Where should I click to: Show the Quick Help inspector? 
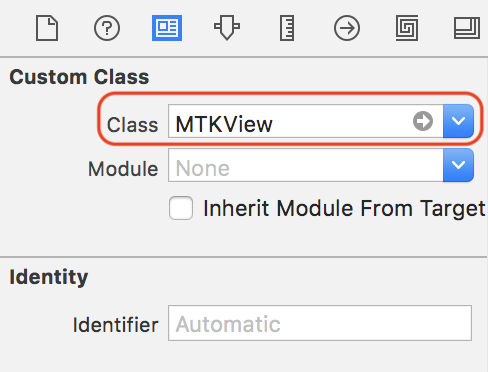107,28
